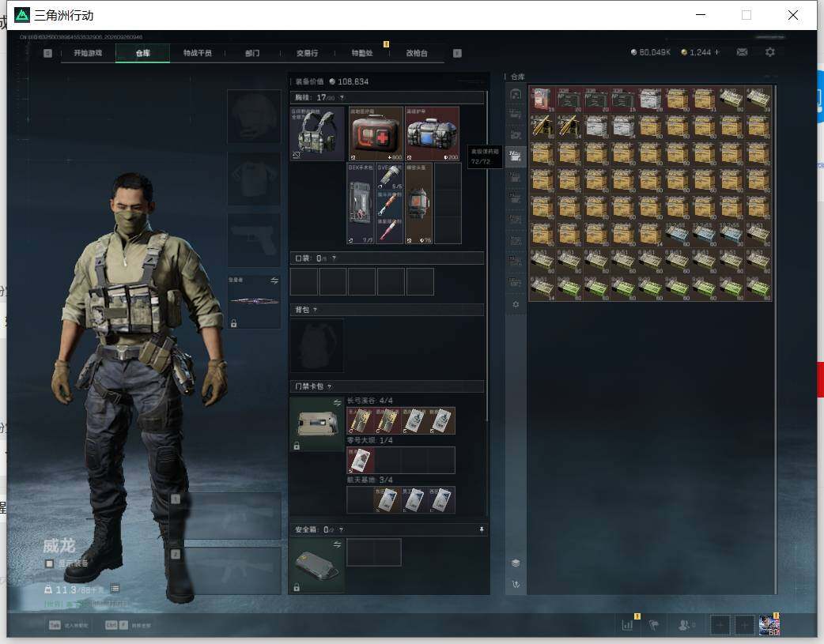Pin the 安全箱 section with pushpin icon
The height and width of the screenshot is (644, 824).
(x=482, y=529)
